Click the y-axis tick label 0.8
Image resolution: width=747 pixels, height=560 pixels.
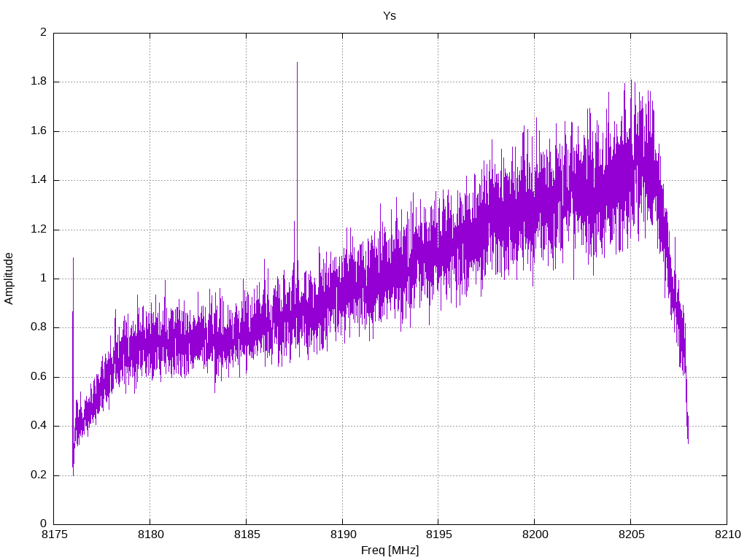pos(39,327)
